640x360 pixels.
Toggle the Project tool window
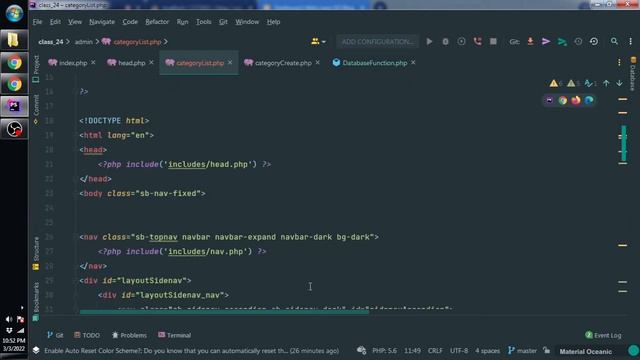(36, 68)
